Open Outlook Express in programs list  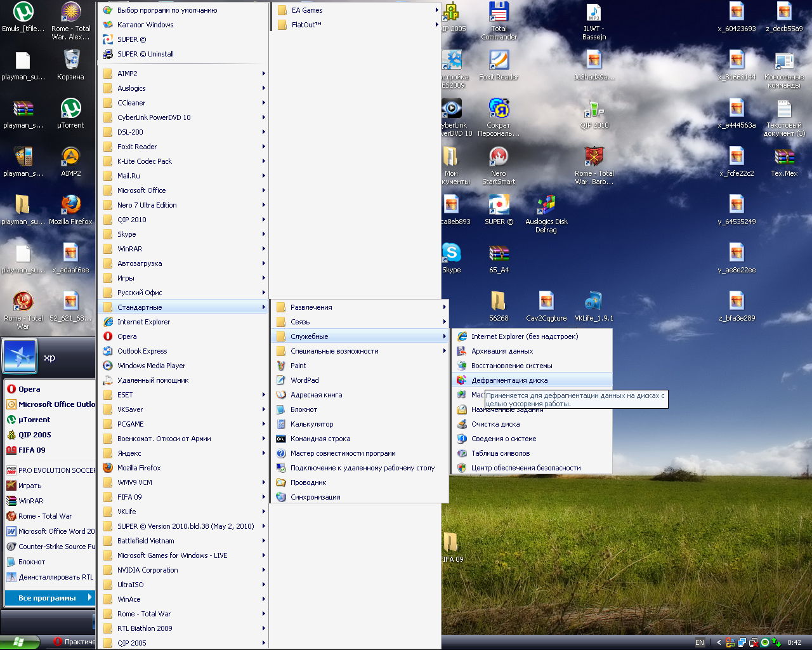click(x=183, y=351)
